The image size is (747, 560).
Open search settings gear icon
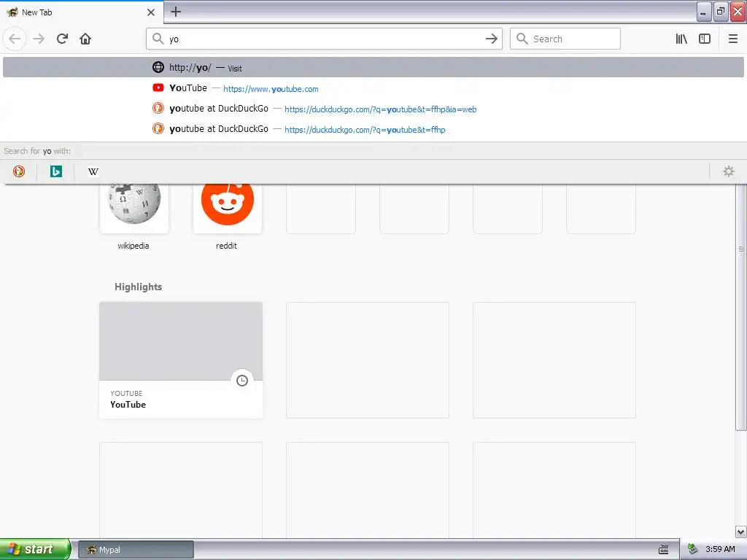point(729,171)
